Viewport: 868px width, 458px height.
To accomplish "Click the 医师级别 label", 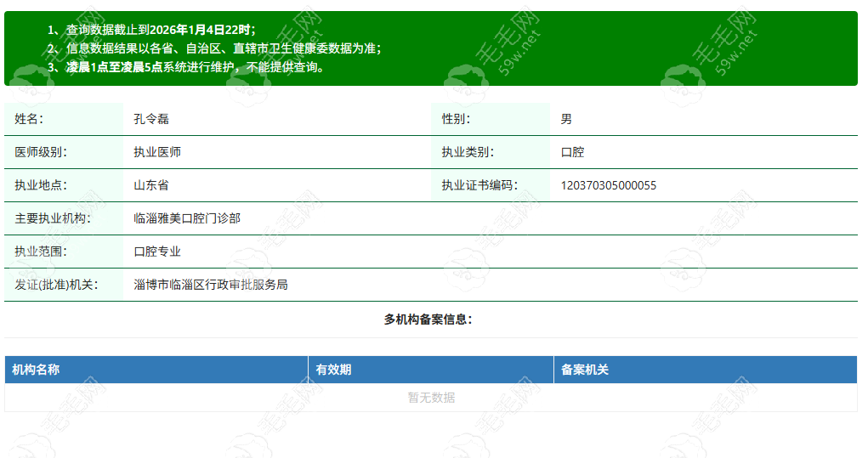I will (41, 152).
